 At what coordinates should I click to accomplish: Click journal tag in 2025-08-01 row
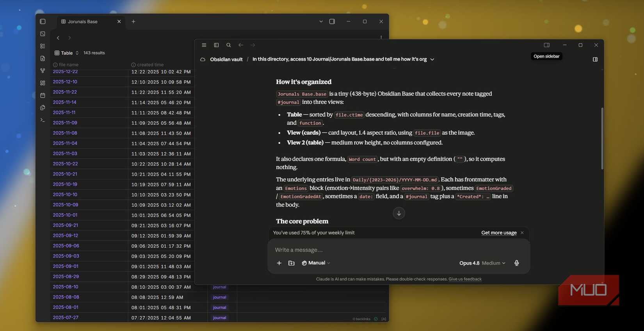(219, 308)
